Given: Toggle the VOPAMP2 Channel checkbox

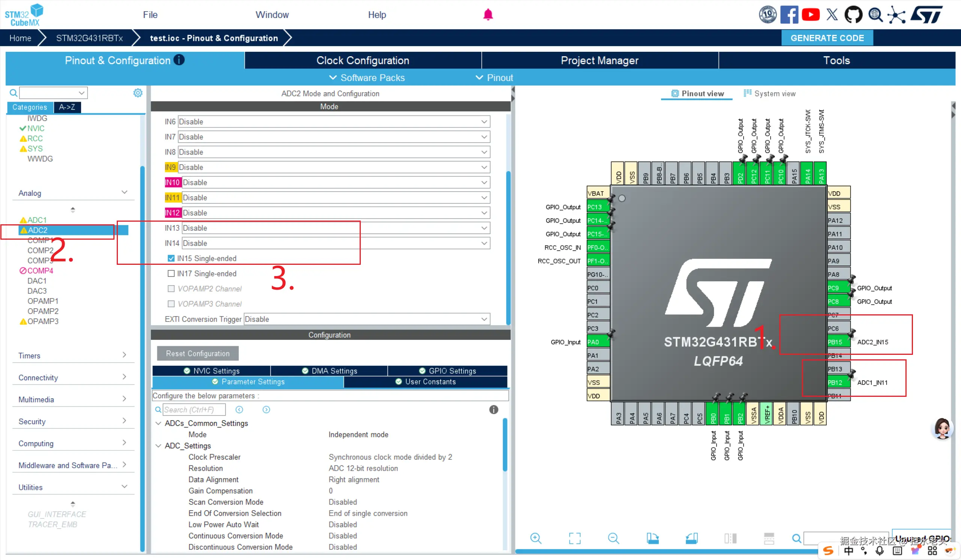Looking at the screenshot, I should [171, 289].
